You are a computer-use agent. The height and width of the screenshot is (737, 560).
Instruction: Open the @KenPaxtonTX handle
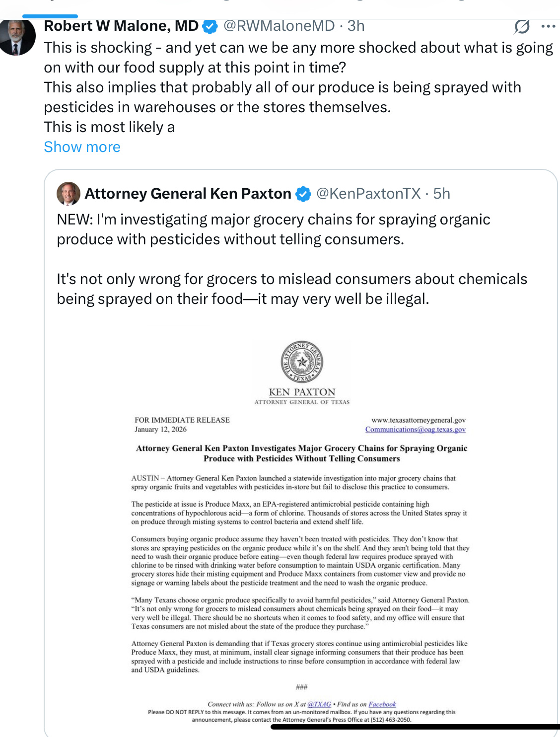point(368,194)
